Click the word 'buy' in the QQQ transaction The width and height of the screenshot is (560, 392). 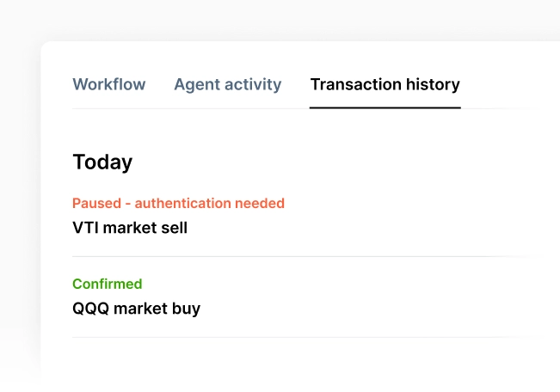pos(186,308)
